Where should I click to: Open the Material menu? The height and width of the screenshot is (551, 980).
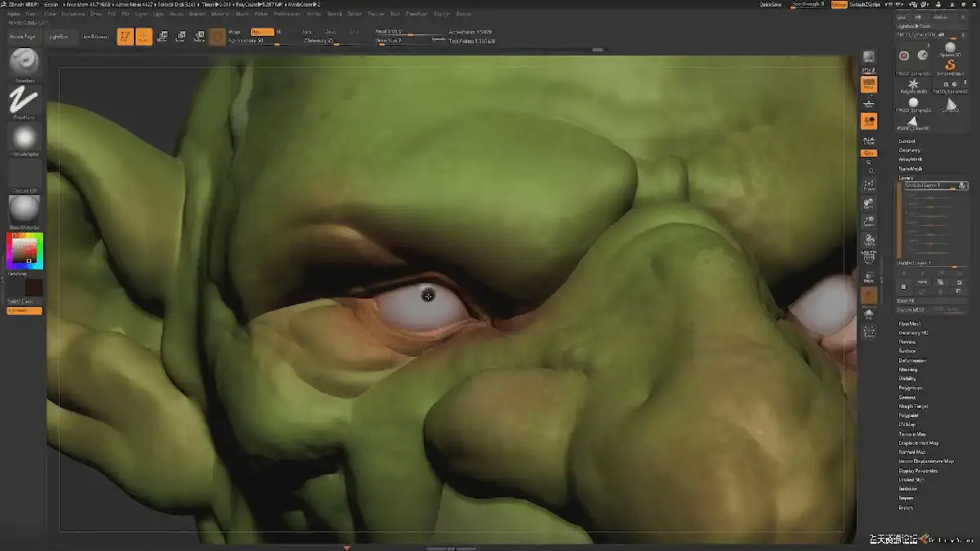(220, 14)
